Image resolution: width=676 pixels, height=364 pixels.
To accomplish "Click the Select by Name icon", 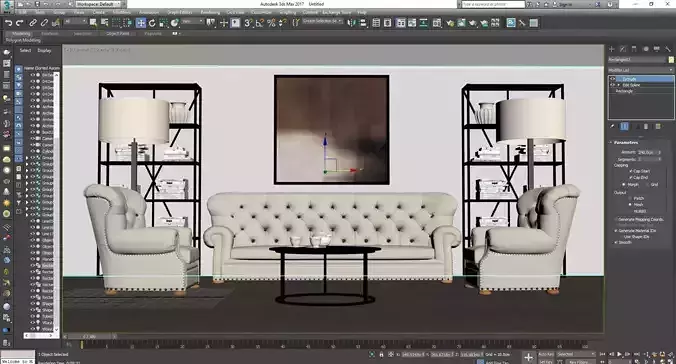I will click(104, 23).
